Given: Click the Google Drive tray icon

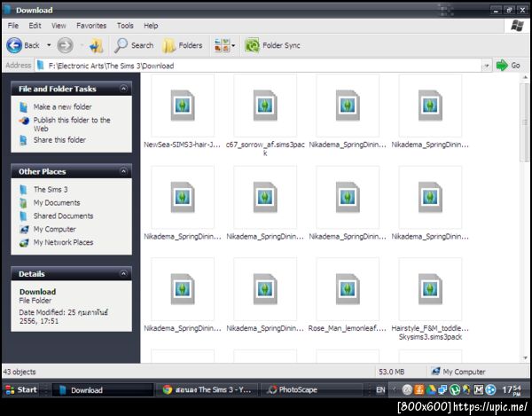Looking at the screenshot, I should click(x=431, y=390).
